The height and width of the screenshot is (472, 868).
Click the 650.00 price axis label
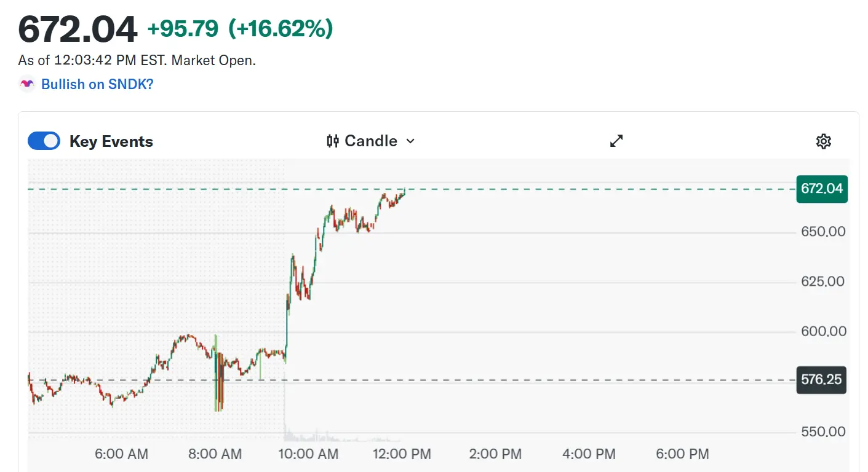(x=822, y=232)
